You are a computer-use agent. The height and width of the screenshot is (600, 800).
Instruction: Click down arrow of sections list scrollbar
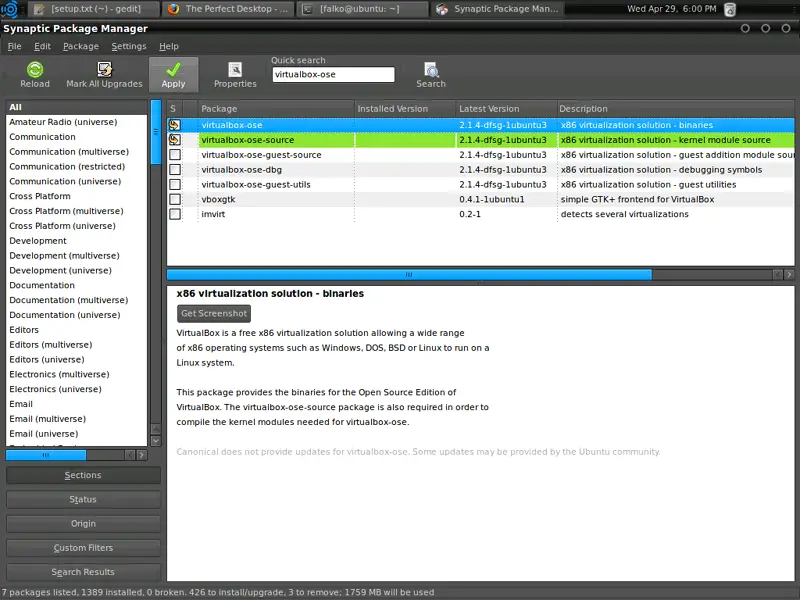[156, 440]
